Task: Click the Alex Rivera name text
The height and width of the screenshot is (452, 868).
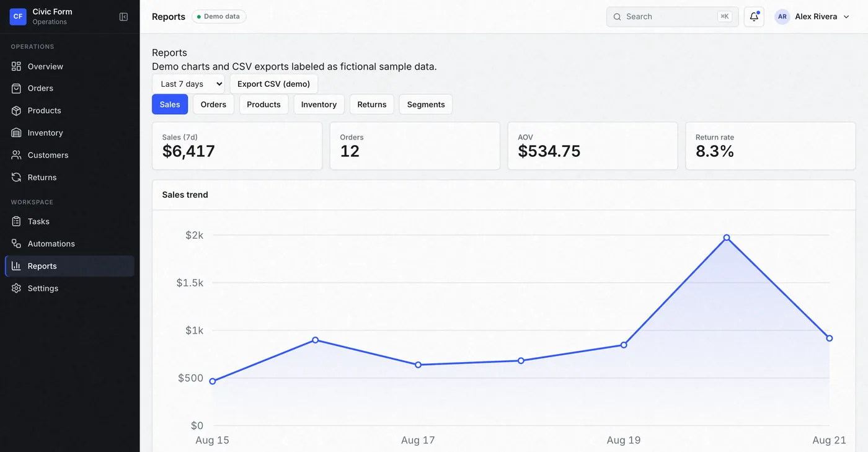Action: (816, 17)
